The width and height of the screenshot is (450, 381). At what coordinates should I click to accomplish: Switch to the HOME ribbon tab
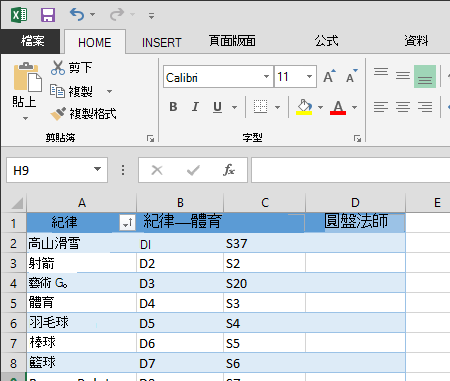click(95, 42)
